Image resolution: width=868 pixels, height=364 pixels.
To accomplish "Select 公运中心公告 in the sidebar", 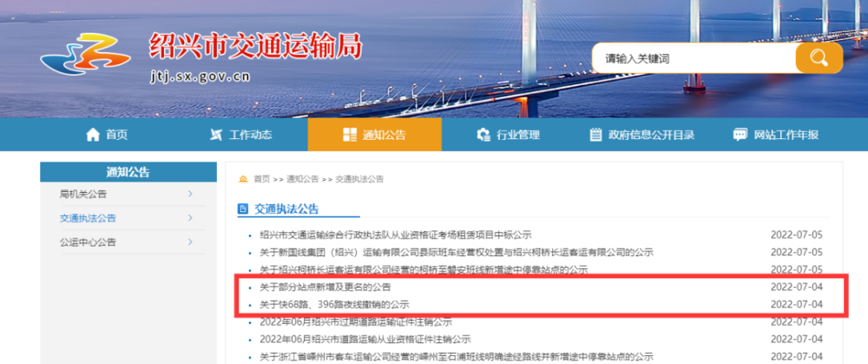I will 88,242.
